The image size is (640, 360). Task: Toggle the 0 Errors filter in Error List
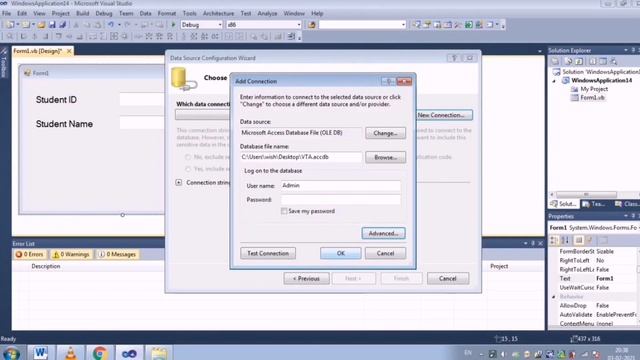(29, 254)
